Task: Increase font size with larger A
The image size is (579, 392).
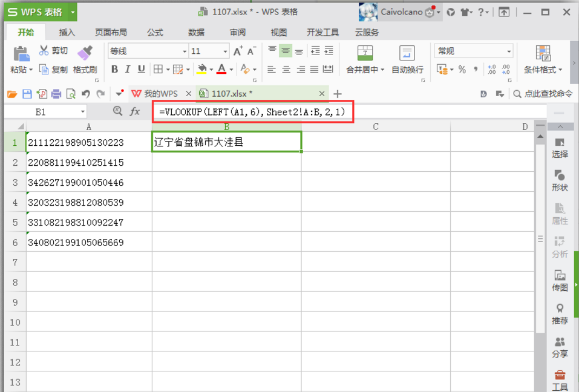Action: click(x=238, y=51)
